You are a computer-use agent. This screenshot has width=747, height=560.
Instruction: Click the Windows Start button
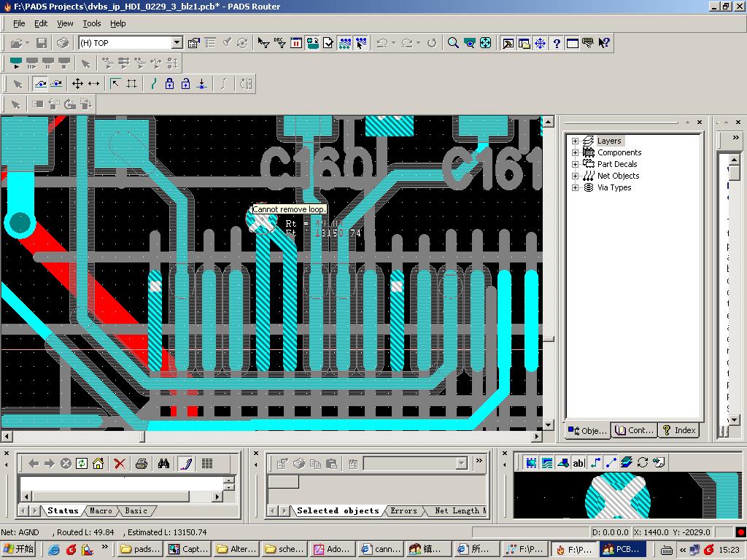(x=19, y=549)
